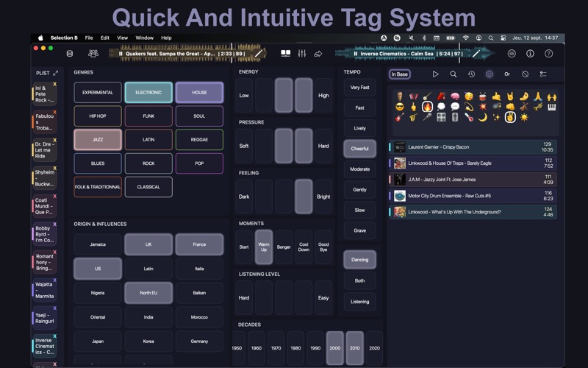Select the piano keyboard emoji tag
This screenshot has width=588, height=368.
point(551,107)
